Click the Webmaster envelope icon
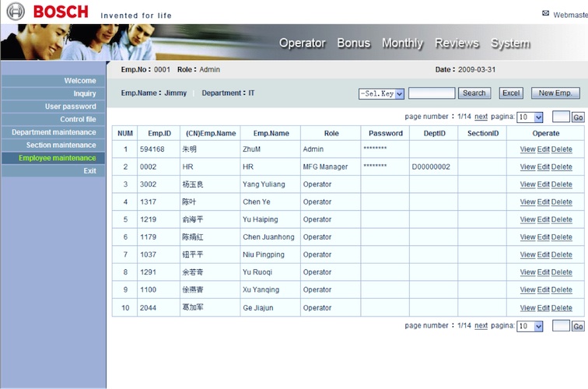This screenshot has height=389, width=588. point(545,13)
